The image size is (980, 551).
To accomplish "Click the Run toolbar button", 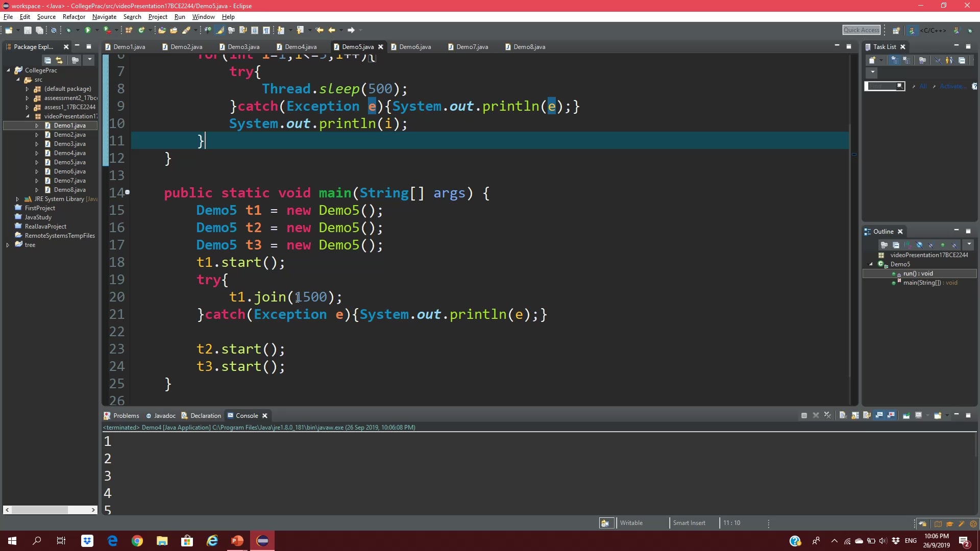I will pyautogui.click(x=87, y=31).
